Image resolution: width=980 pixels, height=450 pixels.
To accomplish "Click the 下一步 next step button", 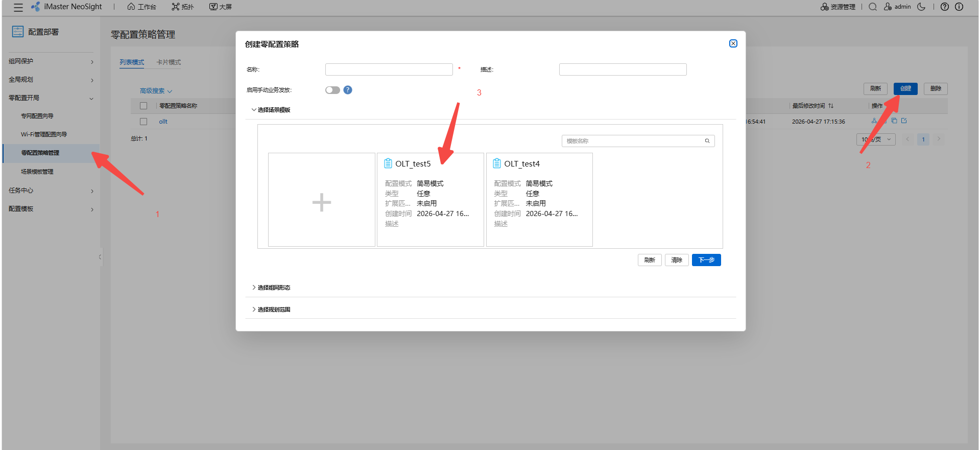I will point(706,260).
